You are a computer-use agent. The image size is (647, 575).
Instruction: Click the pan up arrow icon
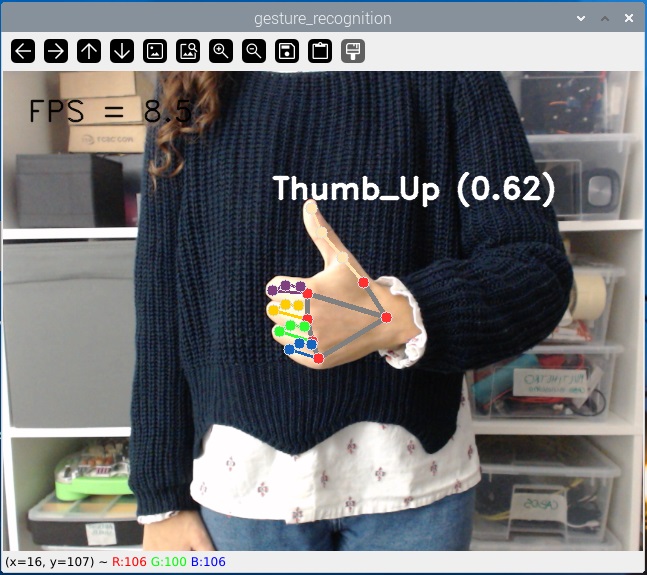pos(89,51)
